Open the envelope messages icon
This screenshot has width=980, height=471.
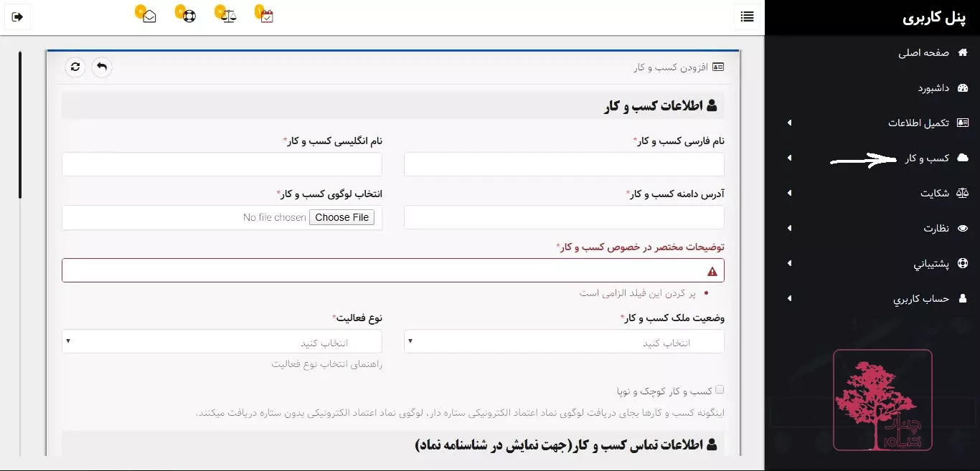(x=149, y=16)
